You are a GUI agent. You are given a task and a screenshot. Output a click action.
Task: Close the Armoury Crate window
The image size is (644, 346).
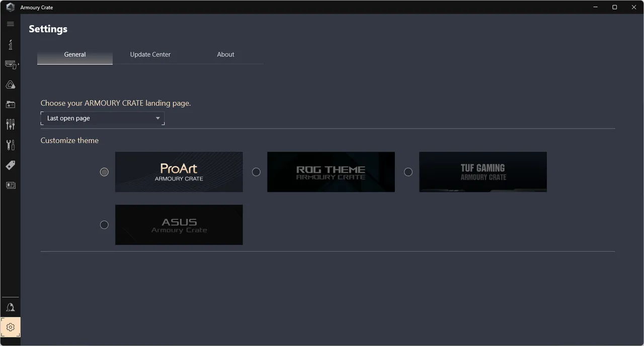pos(633,7)
